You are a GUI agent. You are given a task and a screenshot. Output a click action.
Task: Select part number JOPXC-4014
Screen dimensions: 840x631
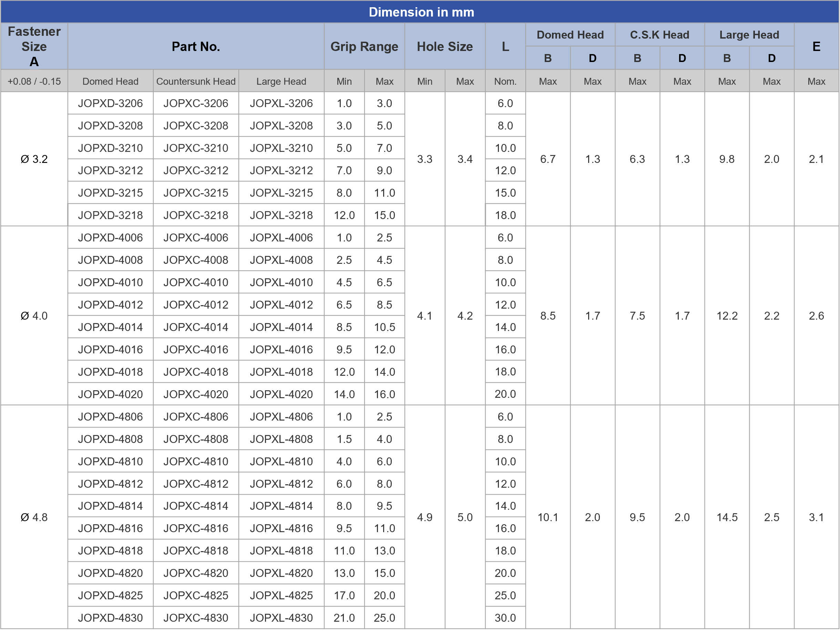196,327
